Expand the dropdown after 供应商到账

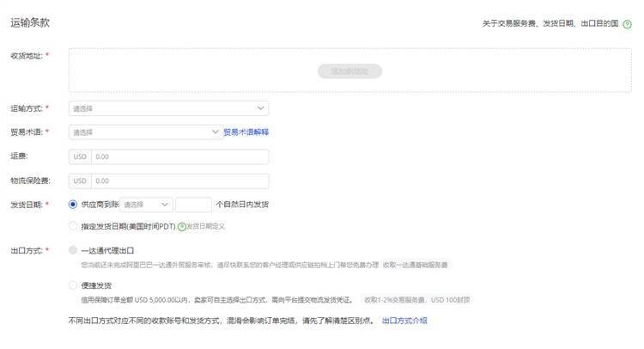[146, 205]
